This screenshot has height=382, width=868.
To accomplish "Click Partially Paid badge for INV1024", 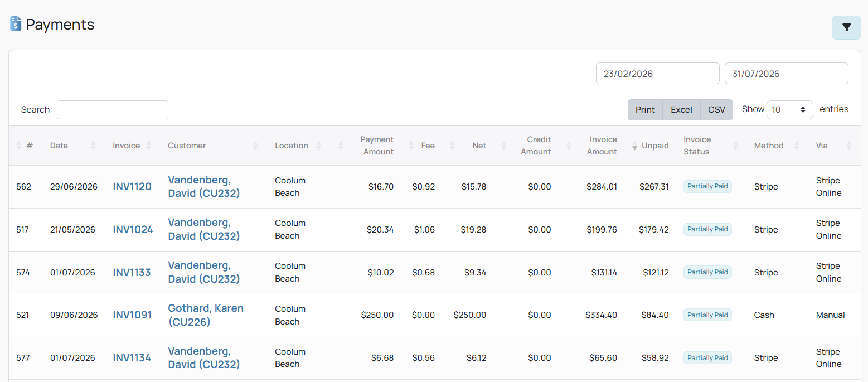I will (707, 229).
